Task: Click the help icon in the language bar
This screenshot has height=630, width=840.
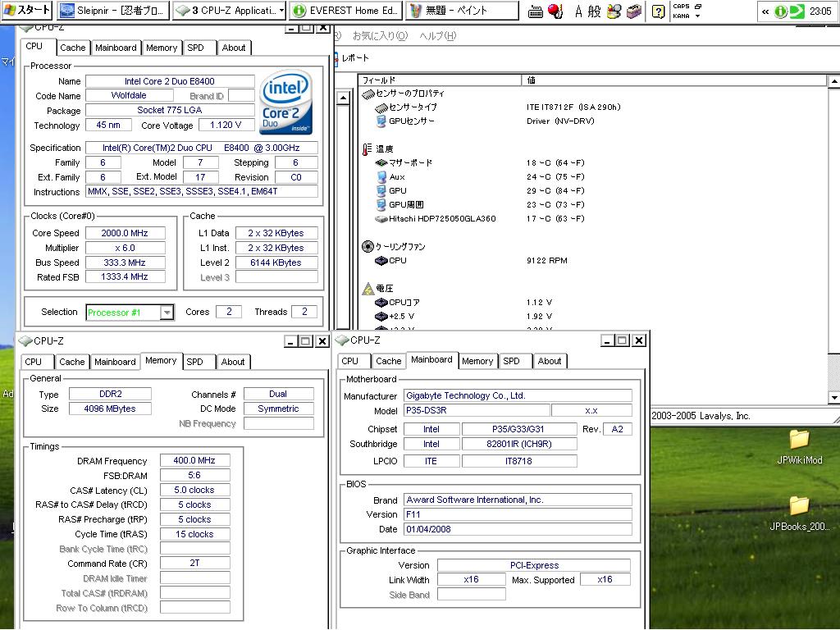Action: [x=658, y=11]
